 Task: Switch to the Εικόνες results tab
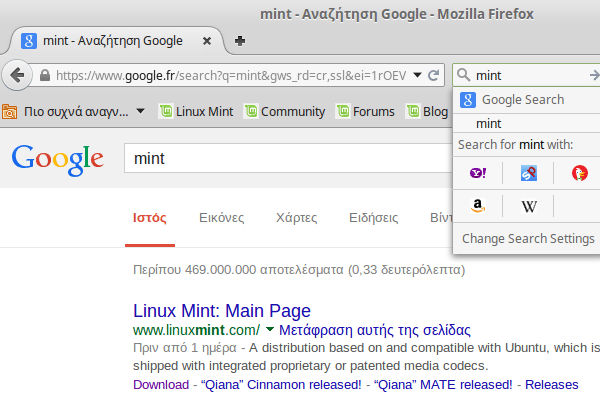tap(222, 218)
